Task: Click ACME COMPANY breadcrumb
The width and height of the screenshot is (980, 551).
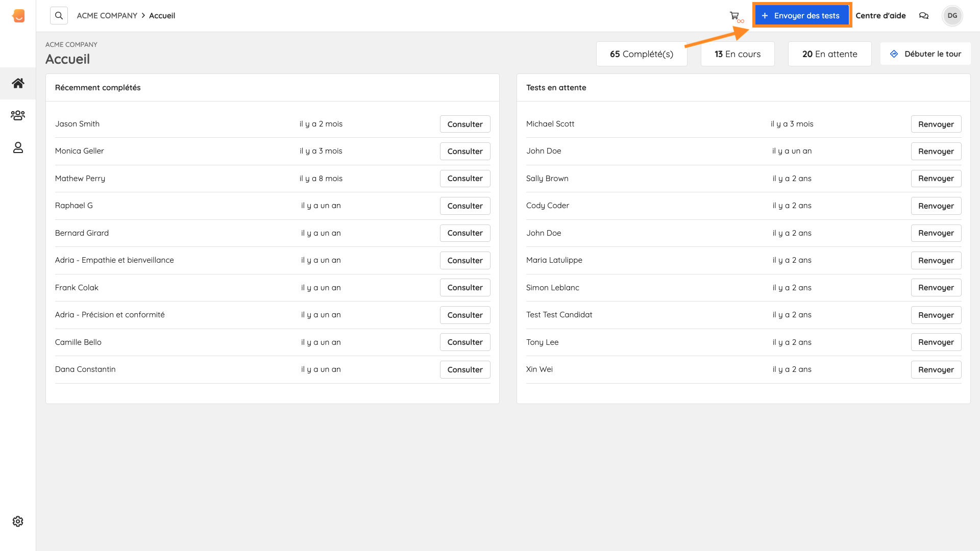Action: [107, 16]
